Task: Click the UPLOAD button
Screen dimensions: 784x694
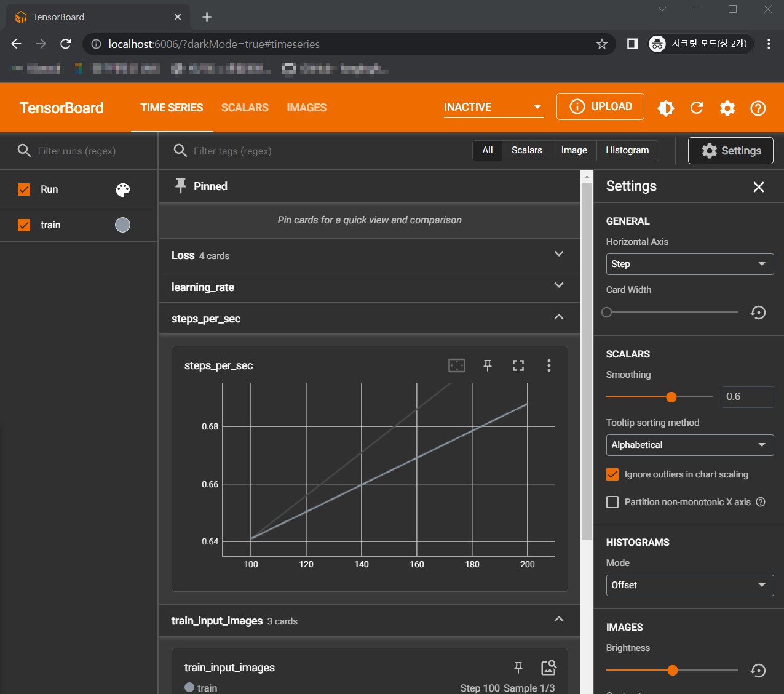Action: click(600, 106)
